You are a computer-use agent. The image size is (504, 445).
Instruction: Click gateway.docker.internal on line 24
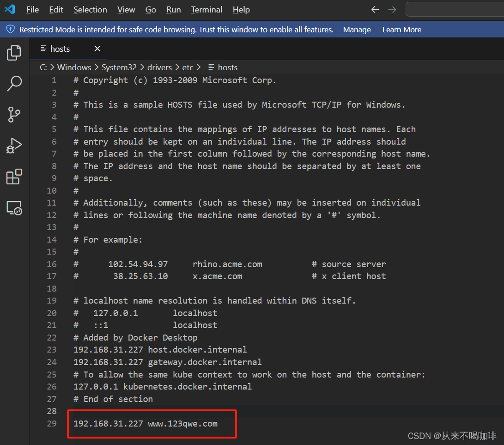(x=205, y=362)
